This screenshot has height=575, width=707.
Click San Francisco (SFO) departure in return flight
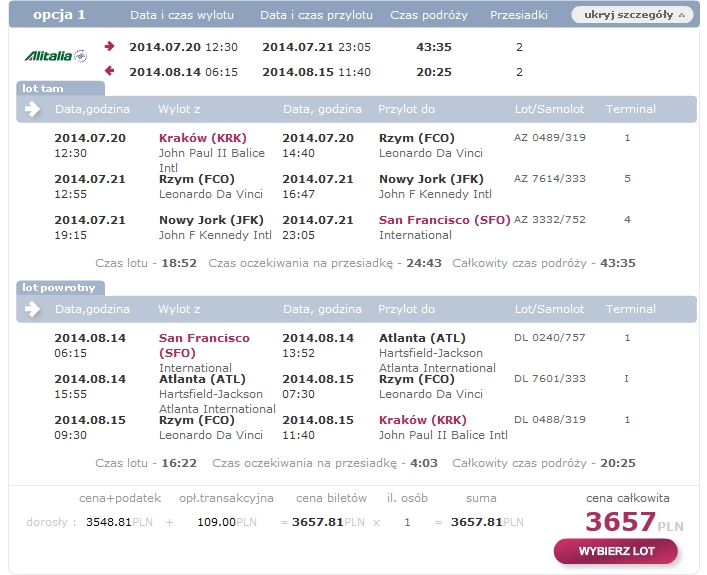204,345
